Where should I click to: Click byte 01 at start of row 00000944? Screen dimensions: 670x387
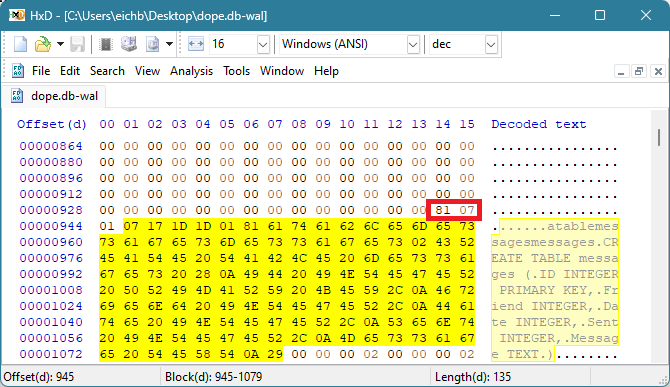[107, 226]
